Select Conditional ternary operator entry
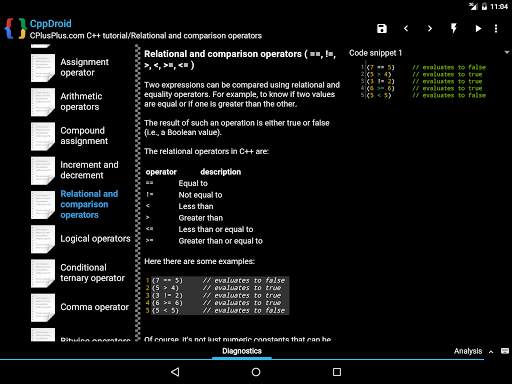Screen dimensions: 512x384 pos(92,273)
